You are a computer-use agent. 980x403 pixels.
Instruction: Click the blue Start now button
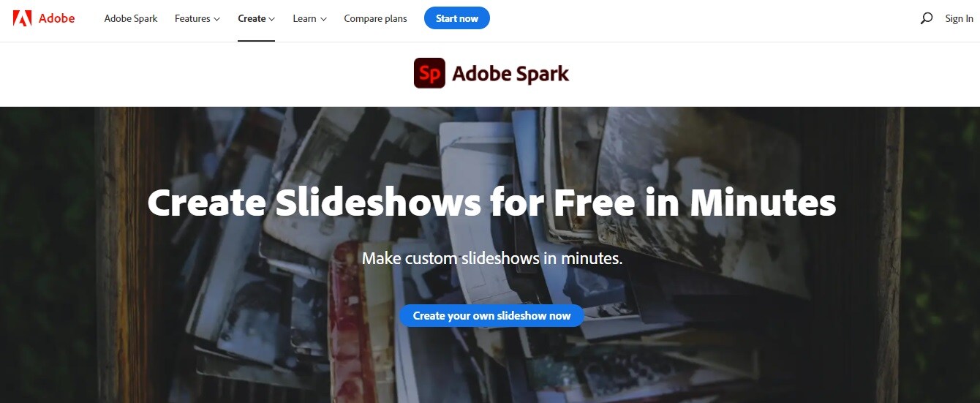coord(457,18)
